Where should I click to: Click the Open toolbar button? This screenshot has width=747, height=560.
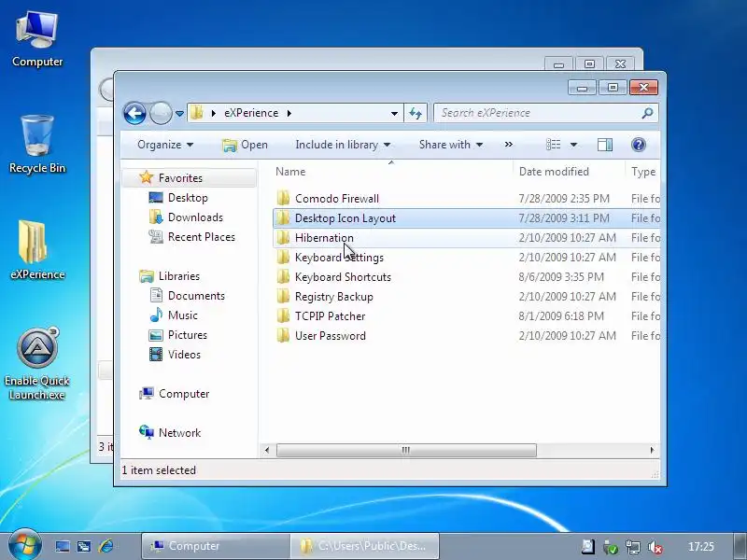[x=245, y=145]
